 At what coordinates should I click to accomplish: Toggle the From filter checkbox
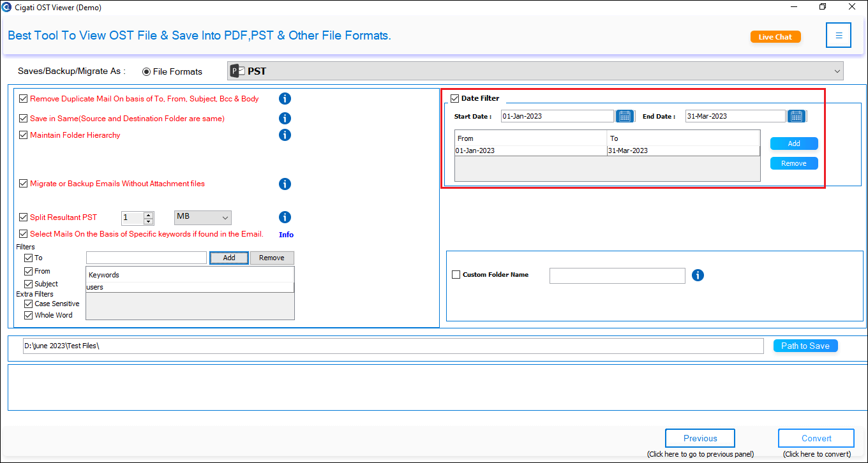click(28, 271)
